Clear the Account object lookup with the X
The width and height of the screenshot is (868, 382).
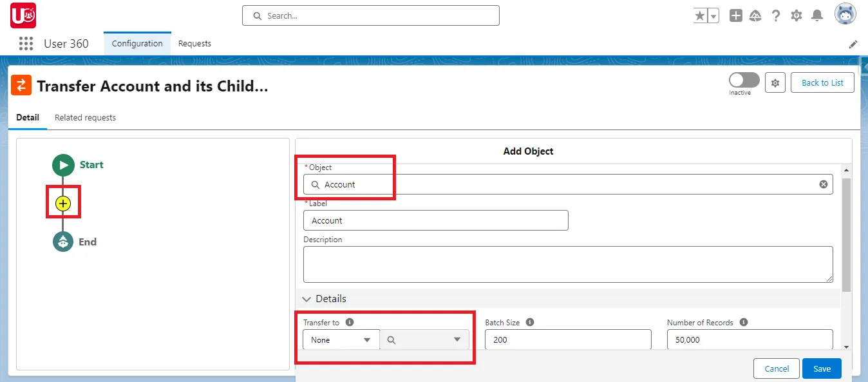pyautogui.click(x=823, y=184)
